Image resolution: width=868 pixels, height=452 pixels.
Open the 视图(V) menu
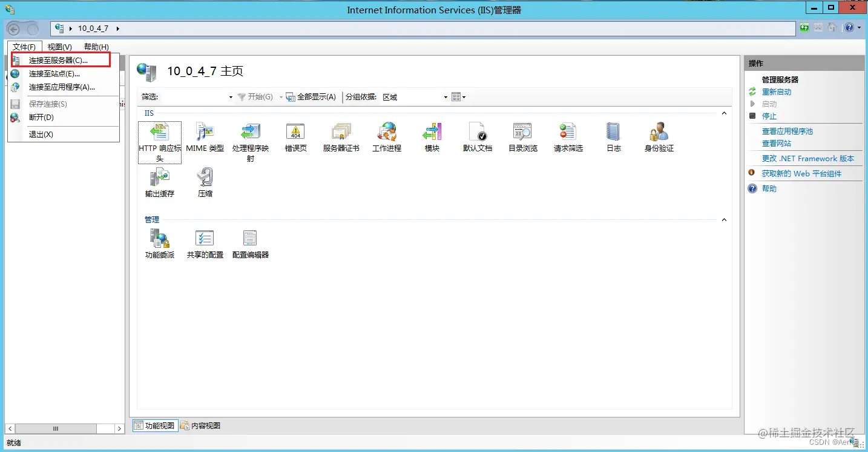coord(60,47)
